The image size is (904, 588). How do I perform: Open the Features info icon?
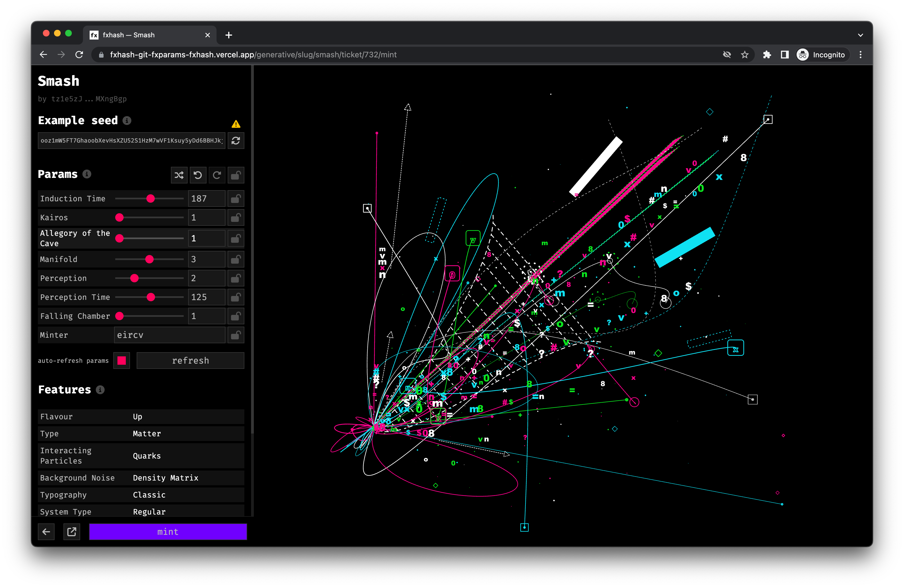pos(100,390)
